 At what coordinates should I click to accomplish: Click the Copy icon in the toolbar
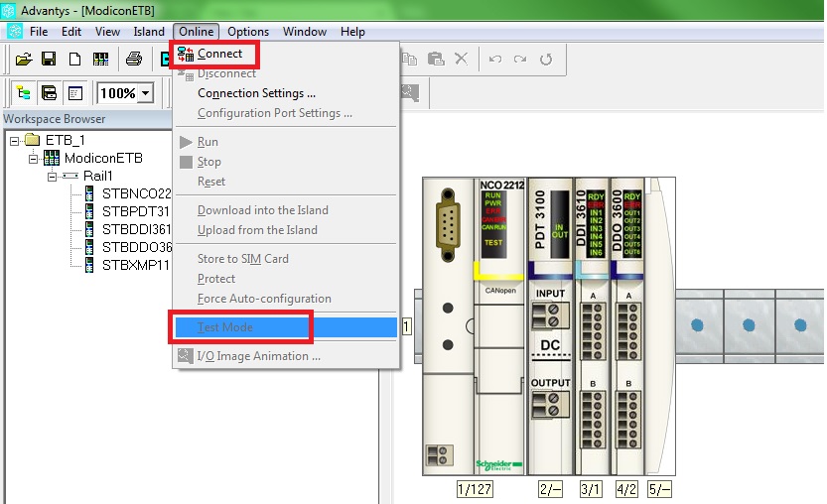coord(410,59)
